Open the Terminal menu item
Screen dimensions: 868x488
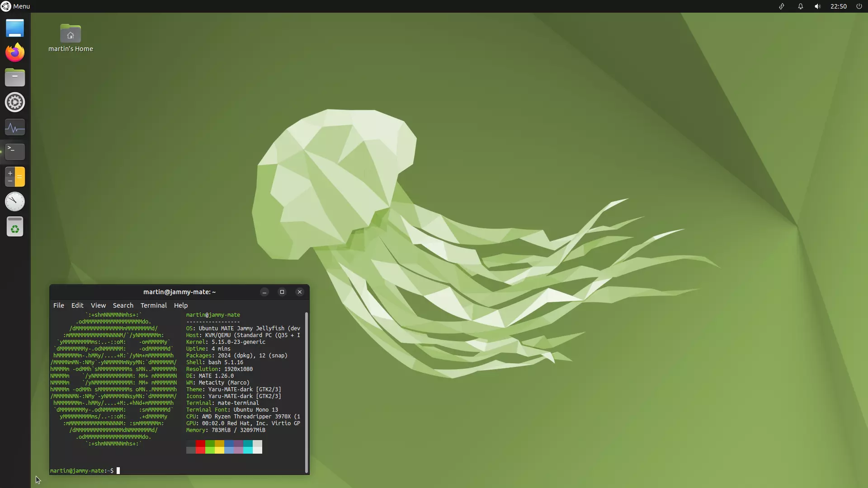153,305
